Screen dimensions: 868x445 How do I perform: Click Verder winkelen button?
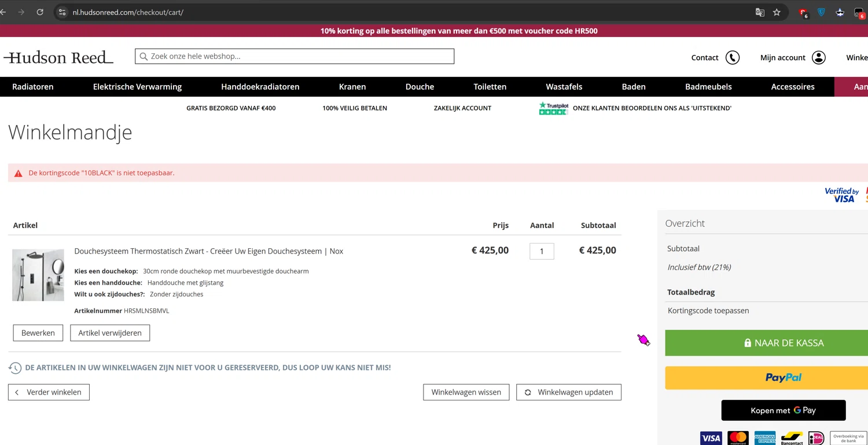point(49,392)
